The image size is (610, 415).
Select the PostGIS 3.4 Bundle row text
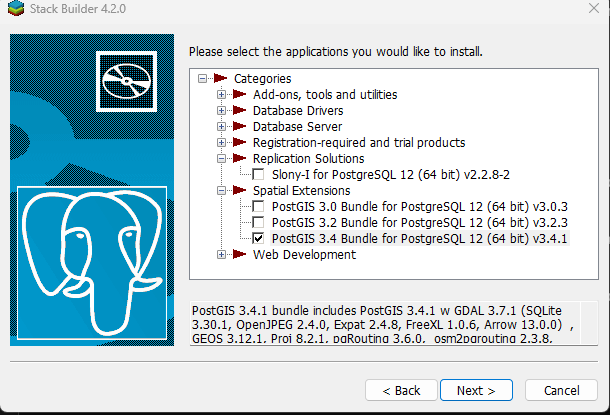click(x=420, y=238)
